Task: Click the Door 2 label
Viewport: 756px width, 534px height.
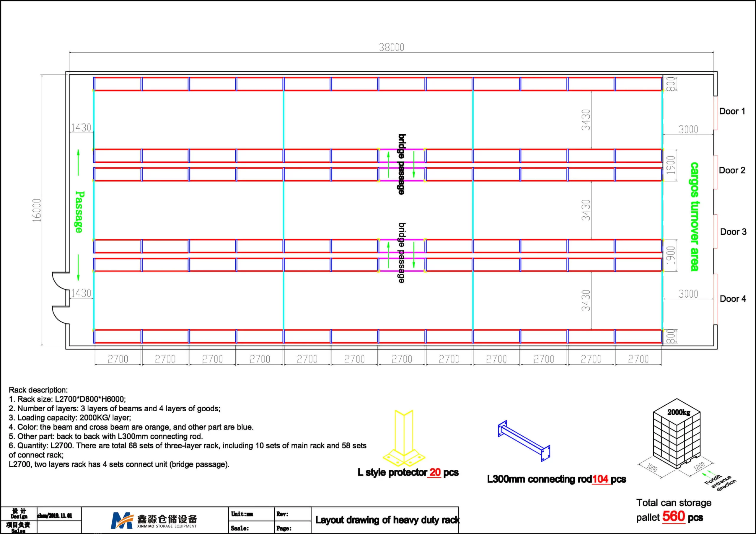Action: point(732,170)
